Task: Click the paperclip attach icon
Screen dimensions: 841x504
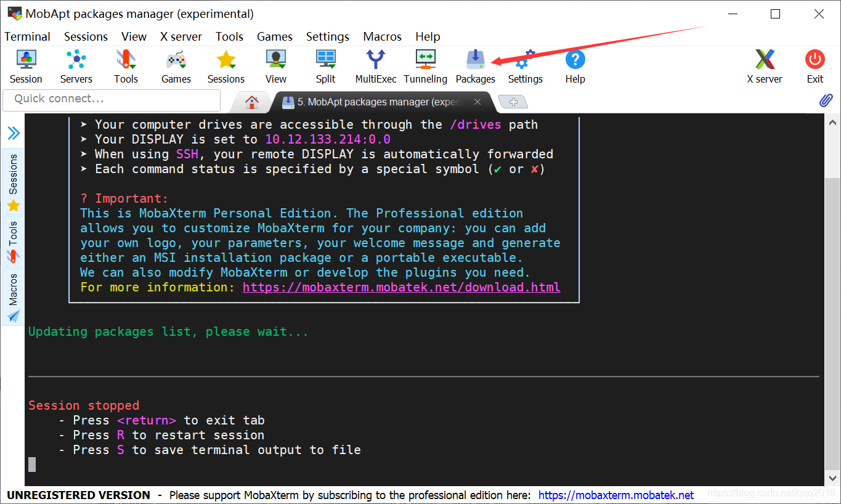Action: [826, 100]
